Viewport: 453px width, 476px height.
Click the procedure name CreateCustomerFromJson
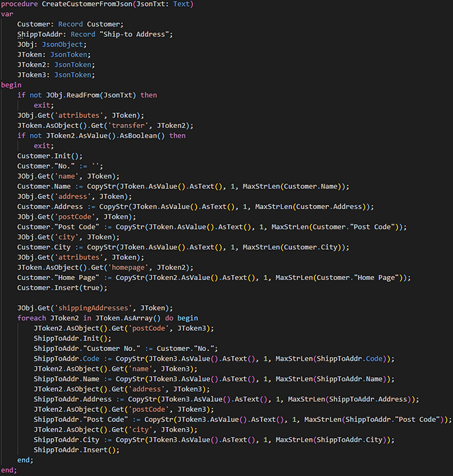[x=88, y=4]
